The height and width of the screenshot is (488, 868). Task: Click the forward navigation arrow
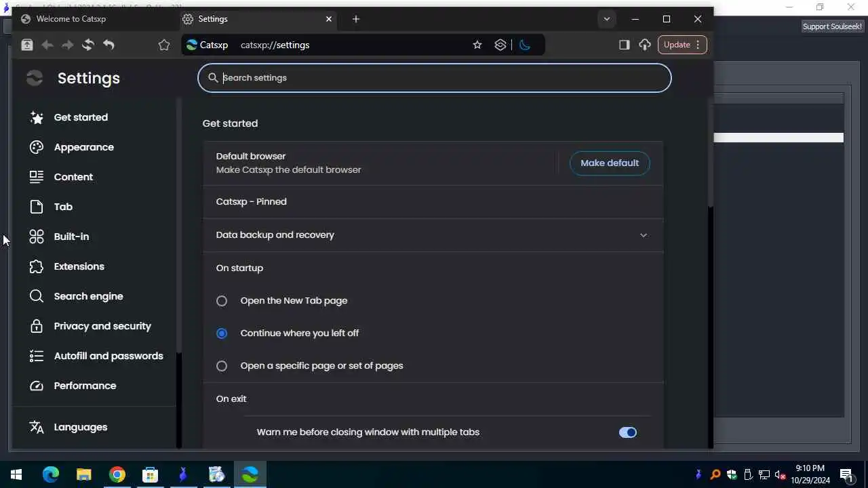pyautogui.click(x=67, y=45)
